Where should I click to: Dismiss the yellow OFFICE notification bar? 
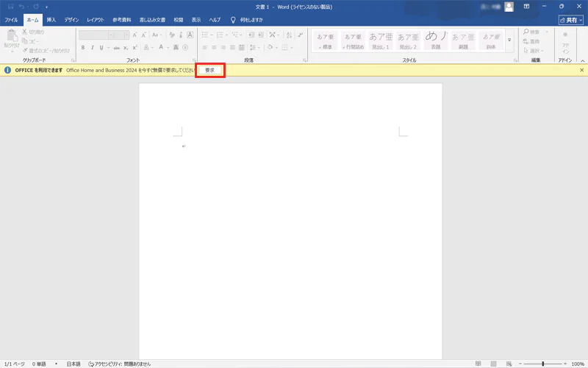point(581,70)
